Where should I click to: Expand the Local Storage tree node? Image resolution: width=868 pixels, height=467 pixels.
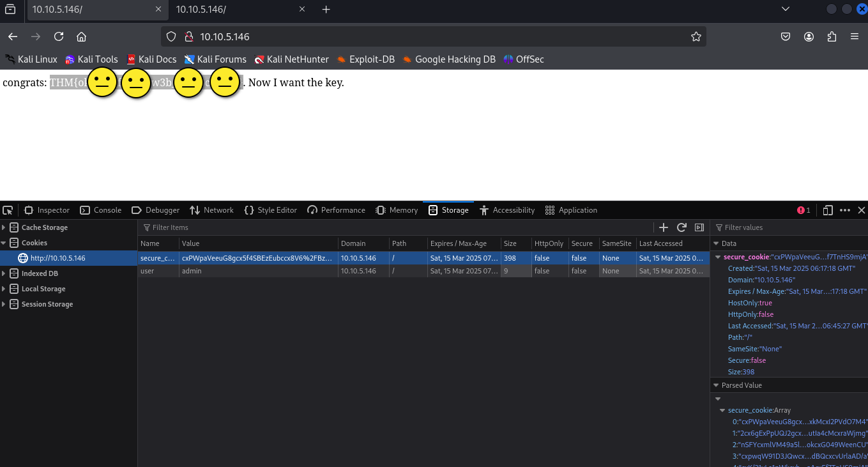tap(4, 289)
